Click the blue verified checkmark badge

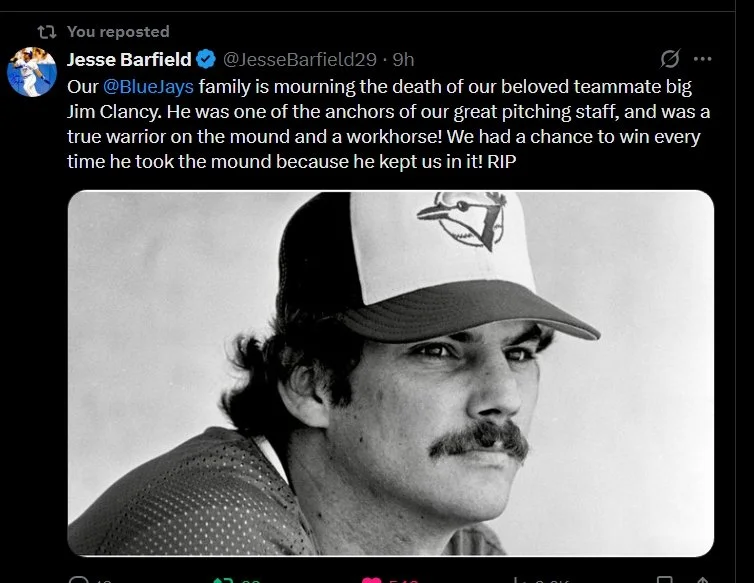[x=205, y=58]
